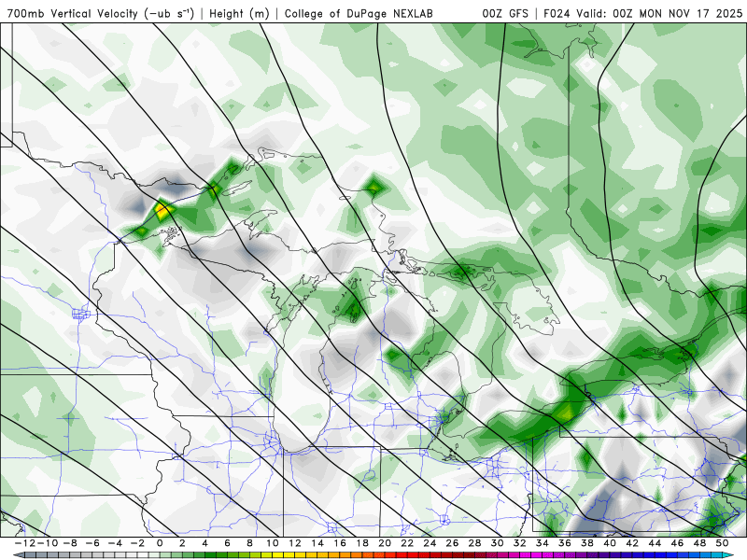Click the 40 value on the color scale

pyautogui.click(x=610, y=543)
